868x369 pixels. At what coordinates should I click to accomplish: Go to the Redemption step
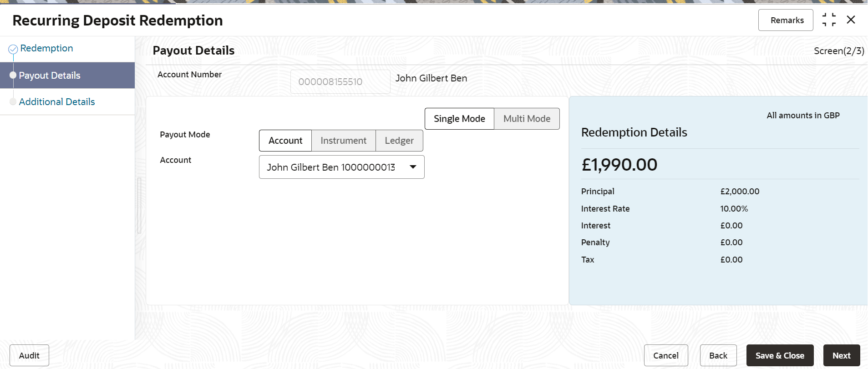(46, 48)
